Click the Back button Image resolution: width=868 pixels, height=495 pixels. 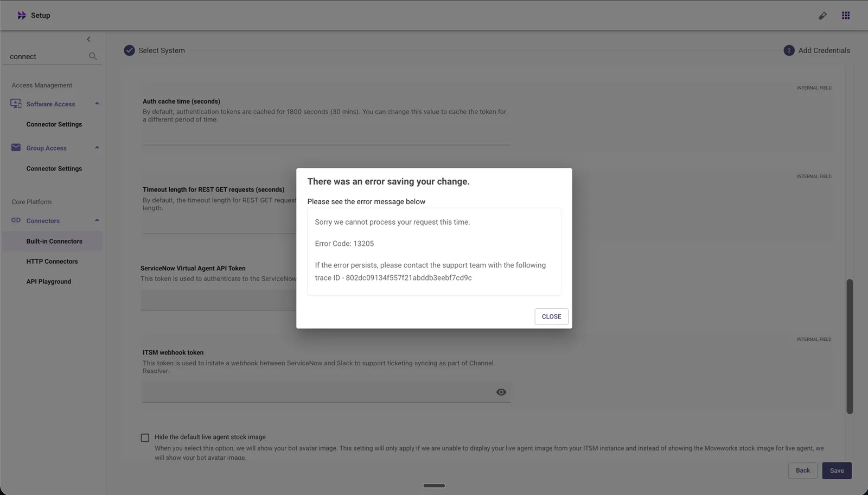click(803, 471)
